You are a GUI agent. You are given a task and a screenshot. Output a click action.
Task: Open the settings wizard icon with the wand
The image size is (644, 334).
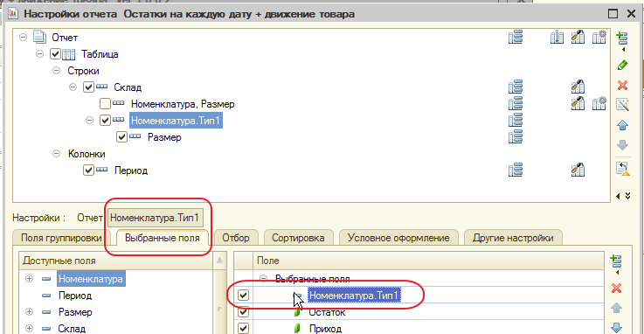pyautogui.click(x=623, y=105)
